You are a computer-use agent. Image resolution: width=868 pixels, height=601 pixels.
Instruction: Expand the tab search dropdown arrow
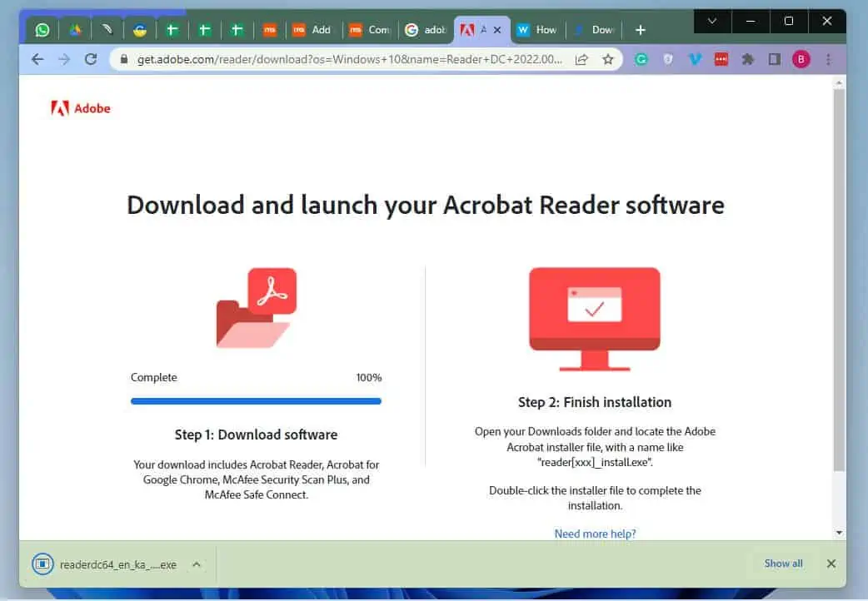(x=711, y=21)
